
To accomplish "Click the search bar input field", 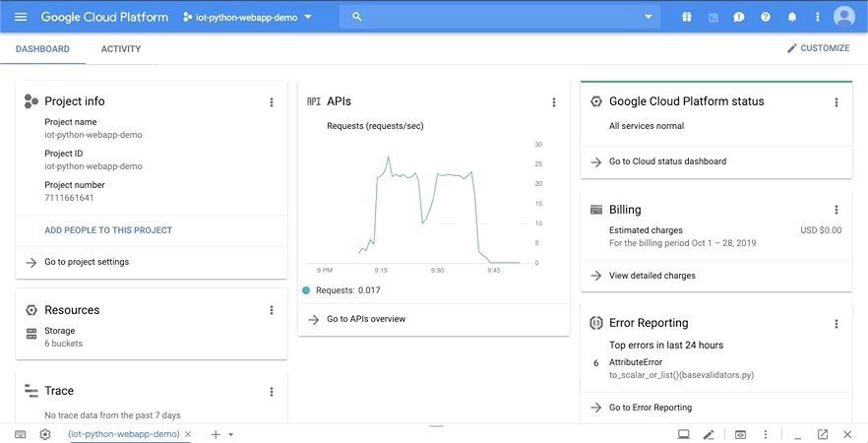I will tap(499, 17).
